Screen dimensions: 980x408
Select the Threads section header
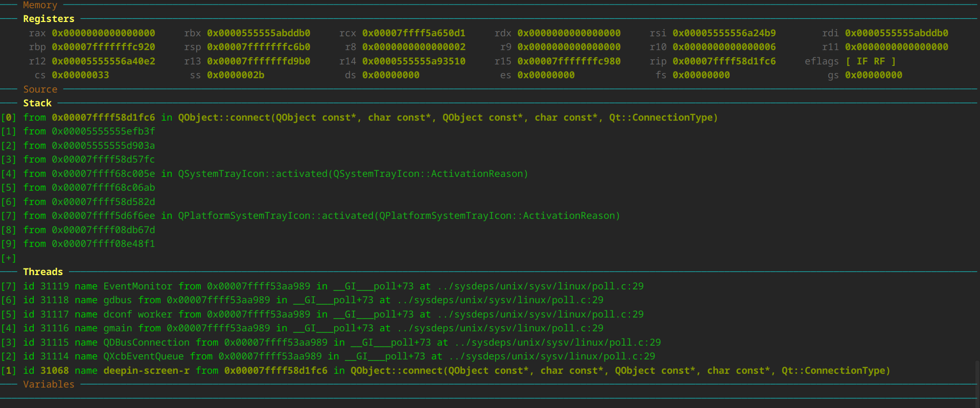pyautogui.click(x=43, y=272)
